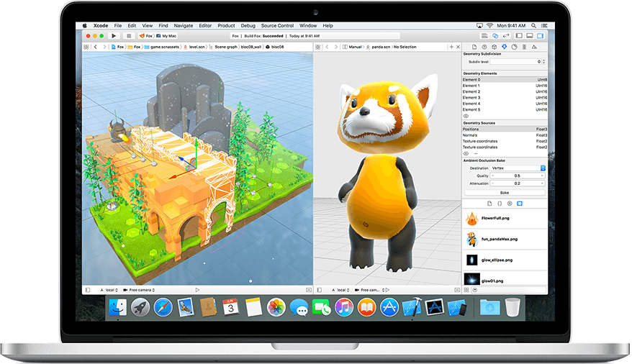The width and height of the screenshot is (632, 364).
Task: Toggle geometry source visibility eye
Action: 466,153
